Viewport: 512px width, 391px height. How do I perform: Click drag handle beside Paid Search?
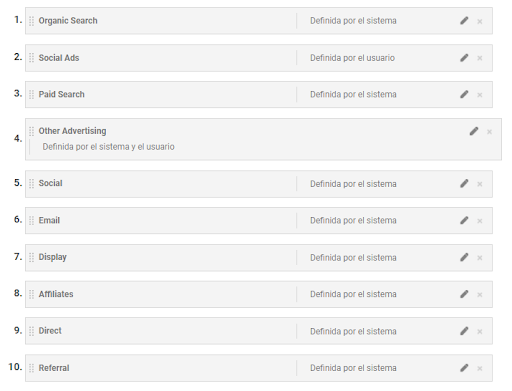(31, 95)
